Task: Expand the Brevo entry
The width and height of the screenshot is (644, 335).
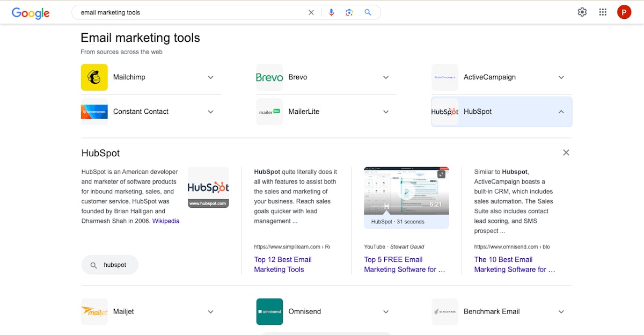Action: tap(385, 77)
